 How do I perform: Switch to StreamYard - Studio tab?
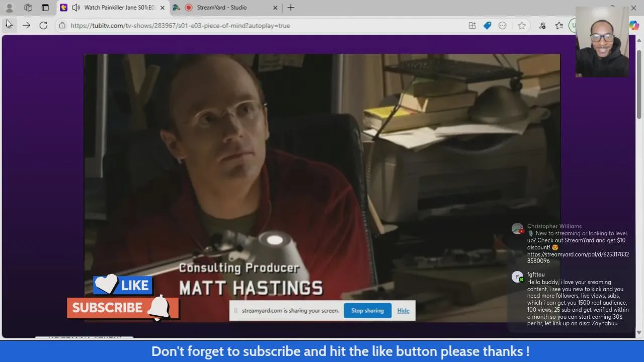coord(221,8)
